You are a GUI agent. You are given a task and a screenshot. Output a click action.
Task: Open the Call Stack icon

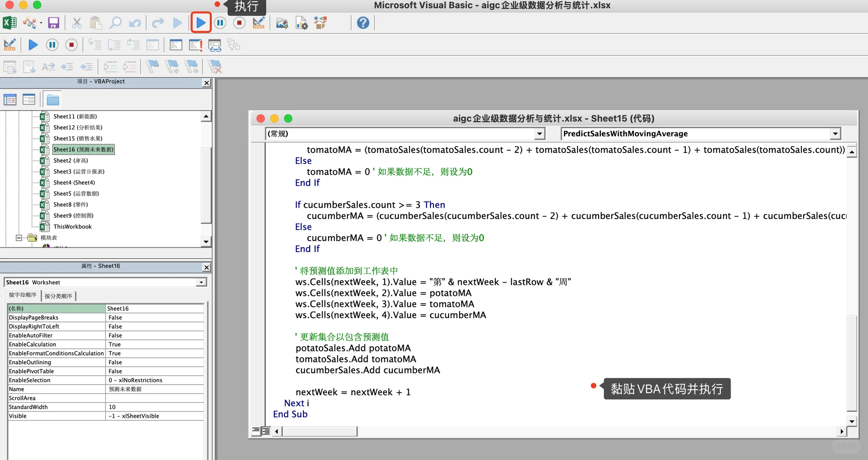[234, 45]
